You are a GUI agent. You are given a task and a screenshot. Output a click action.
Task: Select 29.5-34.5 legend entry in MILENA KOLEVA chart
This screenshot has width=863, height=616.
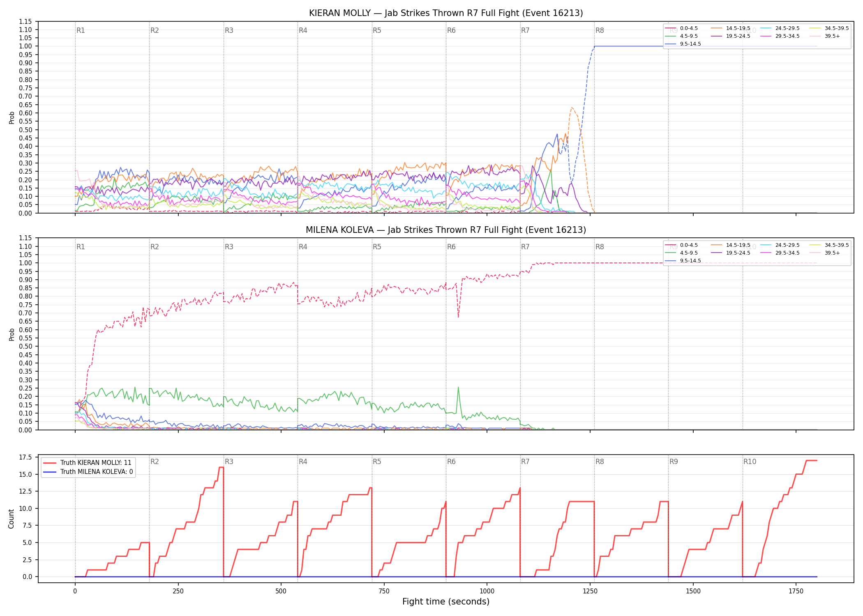click(x=780, y=253)
